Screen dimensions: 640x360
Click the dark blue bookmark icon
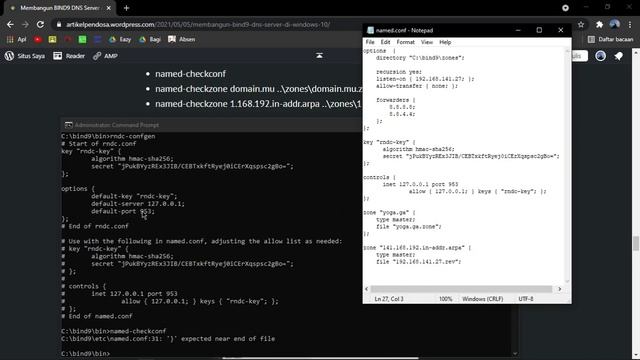[x=97, y=39]
